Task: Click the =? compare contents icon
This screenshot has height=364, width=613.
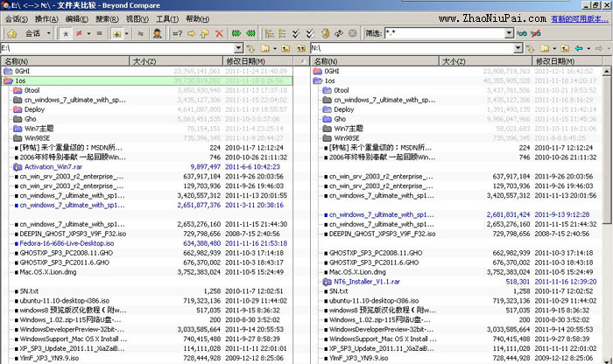Action: click(x=177, y=33)
